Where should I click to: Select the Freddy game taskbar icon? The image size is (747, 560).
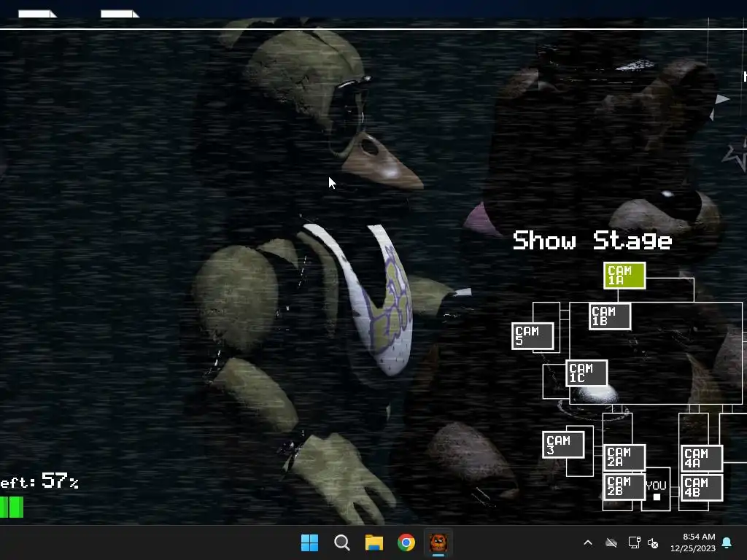[x=438, y=542]
